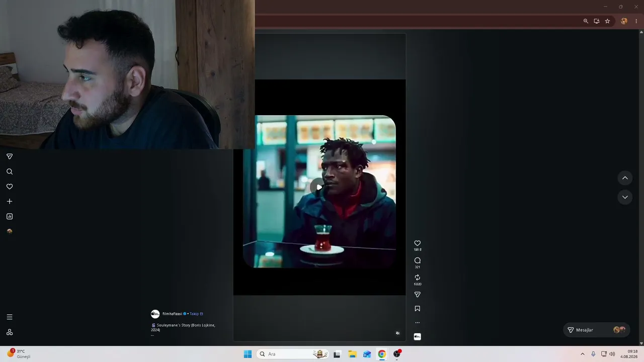Screen dimensions: 644x362
Task: Open the clock showing 09:18
Action: tap(629, 354)
